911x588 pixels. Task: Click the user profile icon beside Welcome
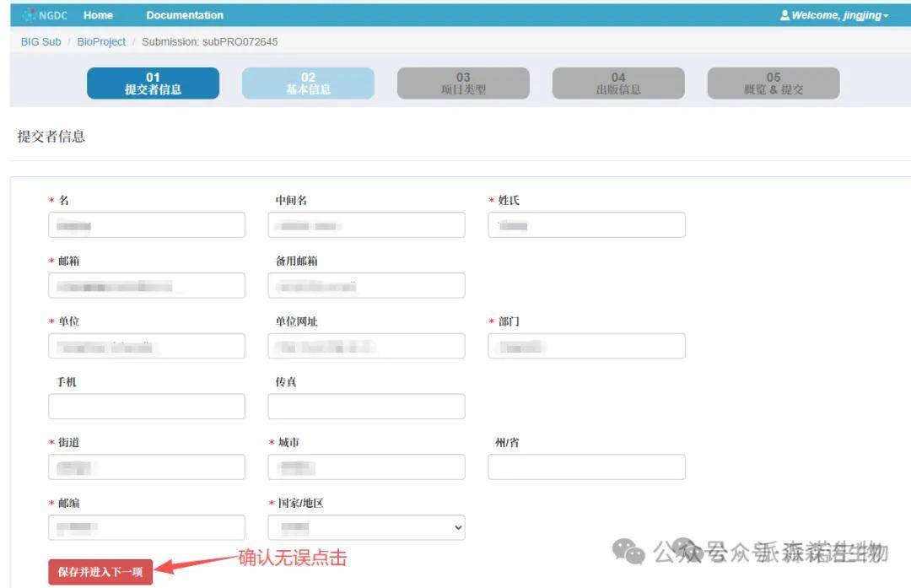point(784,15)
